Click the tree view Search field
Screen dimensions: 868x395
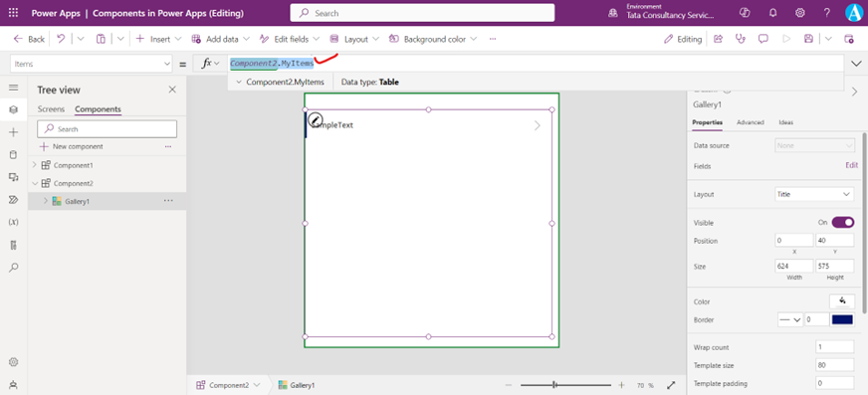[x=107, y=129]
